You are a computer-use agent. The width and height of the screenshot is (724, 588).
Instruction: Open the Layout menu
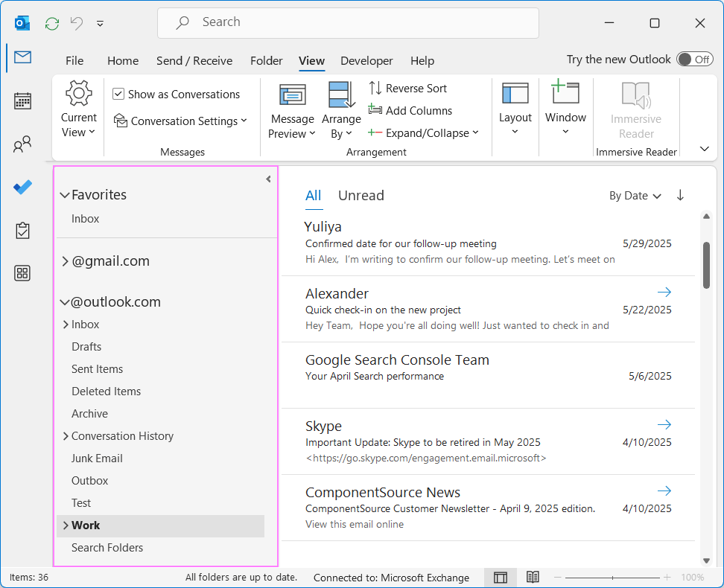[x=515, y=109]
